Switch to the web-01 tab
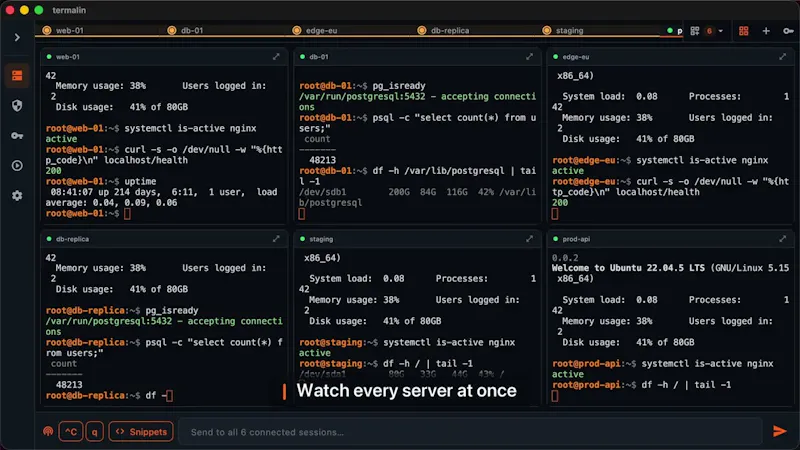Image resolution: width=800 pixels, height=450 pixels. pyautogui.click(x=98, y=31)
